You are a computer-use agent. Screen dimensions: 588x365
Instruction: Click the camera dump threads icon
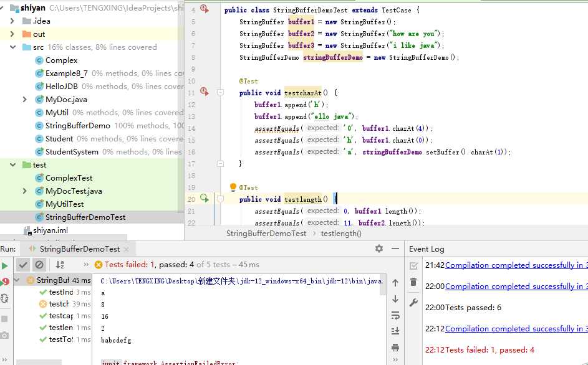click(4, 335)
